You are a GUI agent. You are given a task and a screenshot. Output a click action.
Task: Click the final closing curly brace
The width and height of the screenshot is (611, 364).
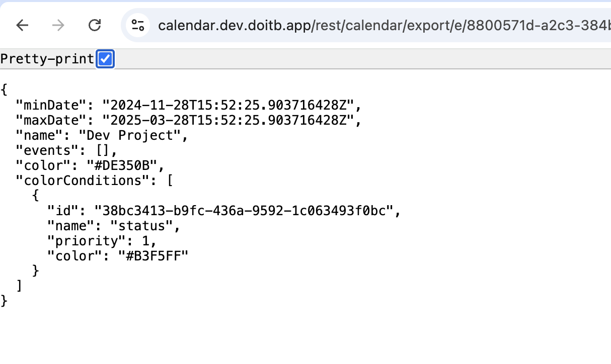point(5,301)
